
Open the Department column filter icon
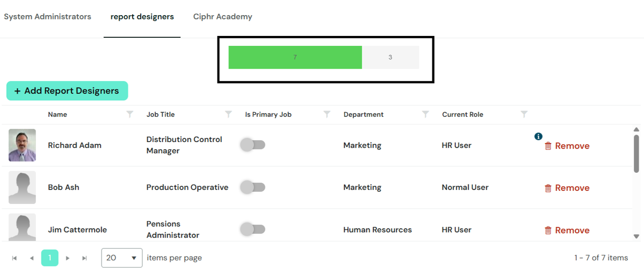pyautogui.click(x=426, y=114)
